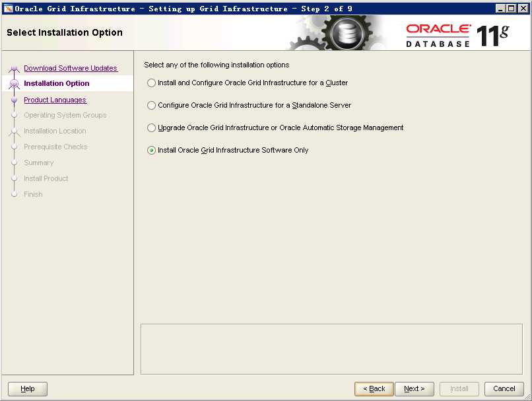This screenshot has height=401, width=532.
Task: Proceed with the Next button
Action: 415,388
